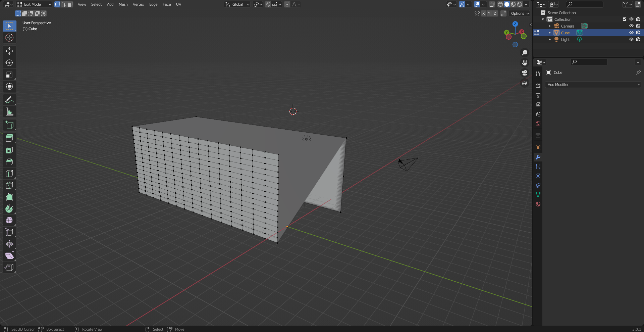Toggle proportional editing button
This screenshot has height=332, width=644.
287,4
